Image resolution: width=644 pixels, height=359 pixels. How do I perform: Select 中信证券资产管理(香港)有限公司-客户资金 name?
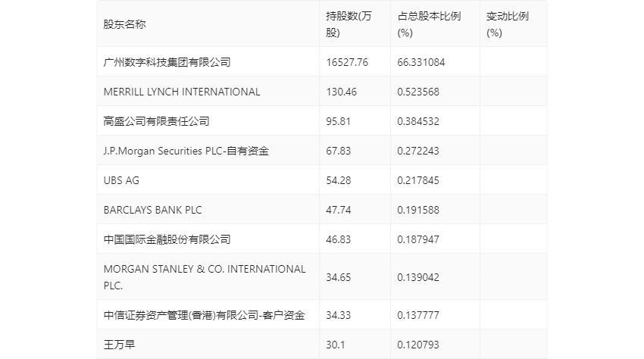pos(204,315)
